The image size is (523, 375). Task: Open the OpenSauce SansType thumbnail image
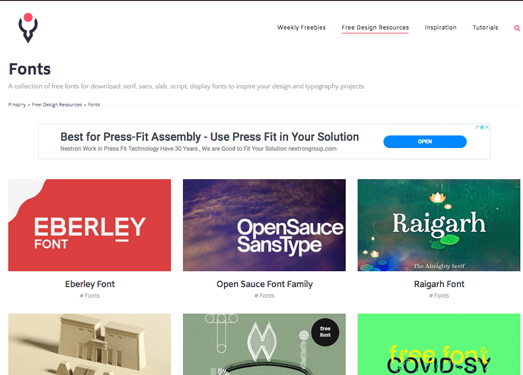(x=264, y=225)
